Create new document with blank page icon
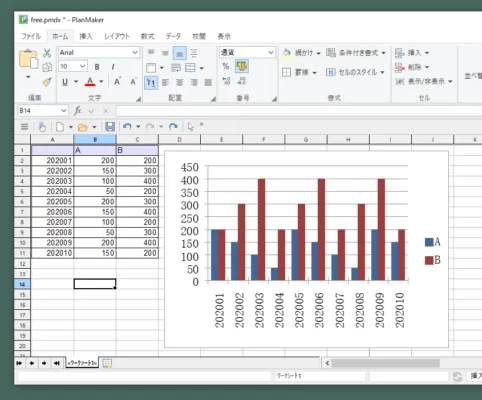 point(60,127)
